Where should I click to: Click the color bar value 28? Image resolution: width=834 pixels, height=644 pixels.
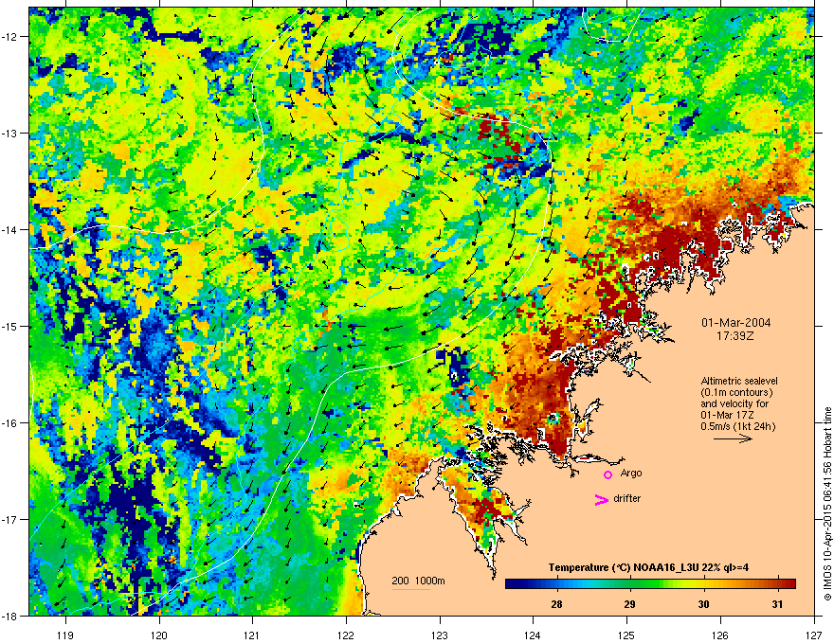pyautogui.click(x=556, y=604)
